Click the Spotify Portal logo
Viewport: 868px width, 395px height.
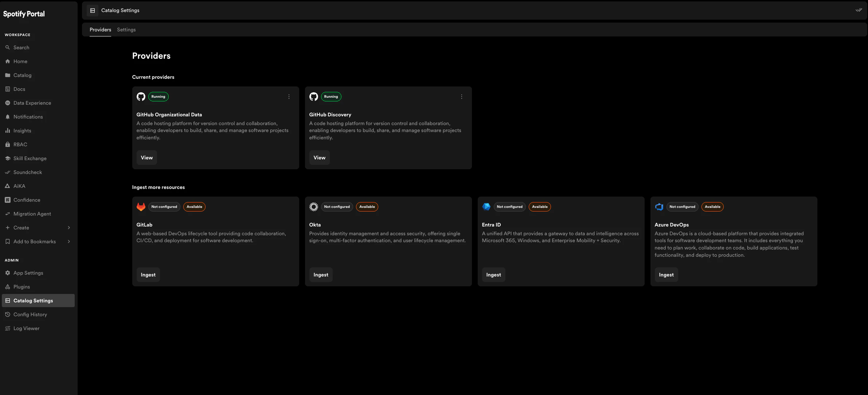[x=24, y=14]
